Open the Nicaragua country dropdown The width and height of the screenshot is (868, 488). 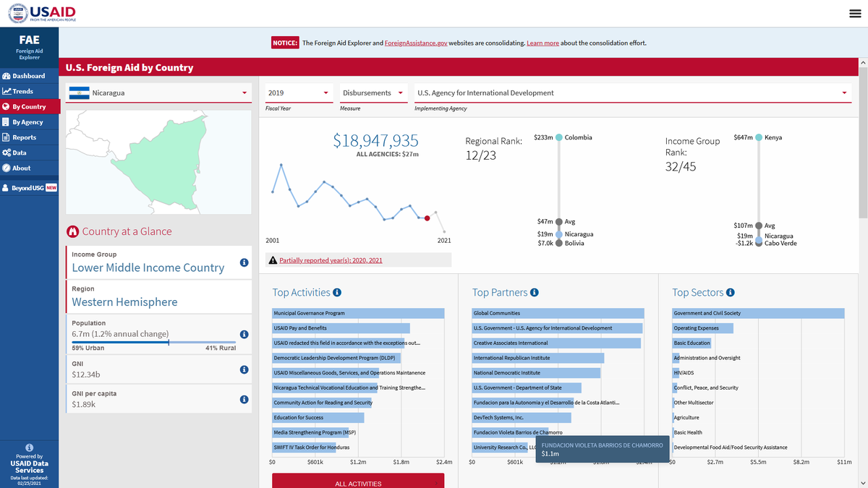[x=158, y=93]
